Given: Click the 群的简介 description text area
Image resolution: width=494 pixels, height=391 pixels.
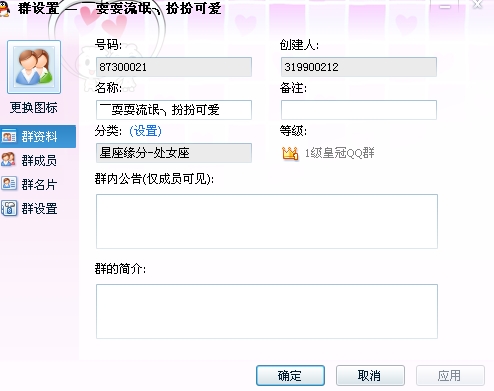Looking at the screenshot, I should [x=267, y=311].
